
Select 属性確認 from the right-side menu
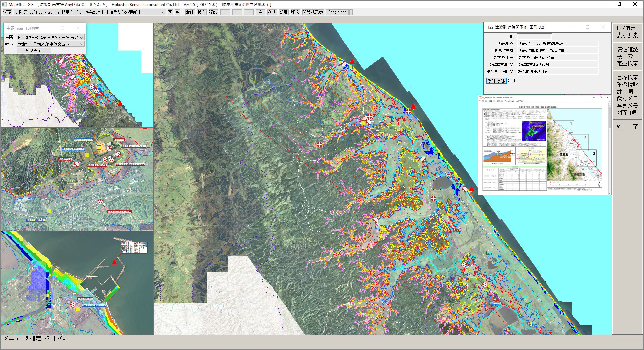pyautogui.click(x=627, y=49)
